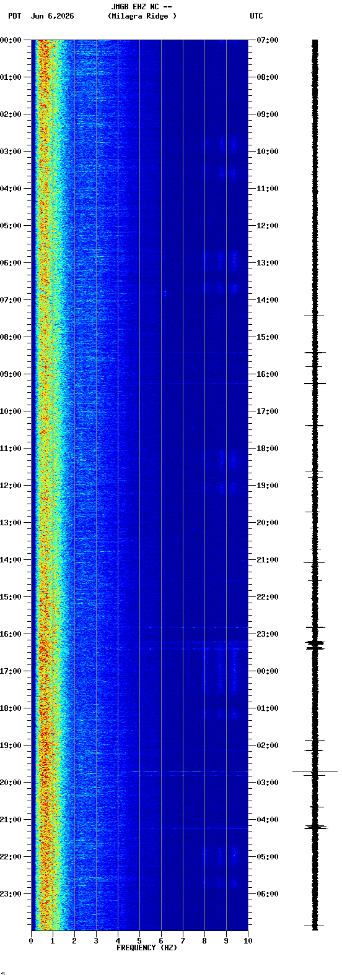
Task: Click the PDT '09:00' time label
Action: point(11,374)
